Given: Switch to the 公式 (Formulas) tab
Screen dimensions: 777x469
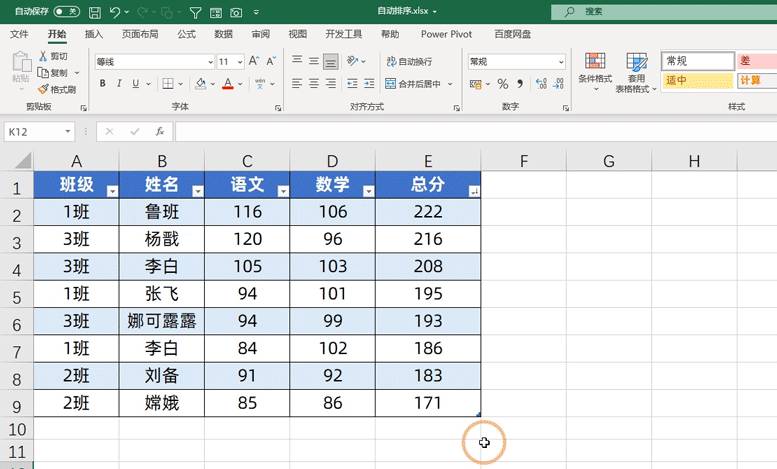Looking at the screenshot, I should (186, 34).
